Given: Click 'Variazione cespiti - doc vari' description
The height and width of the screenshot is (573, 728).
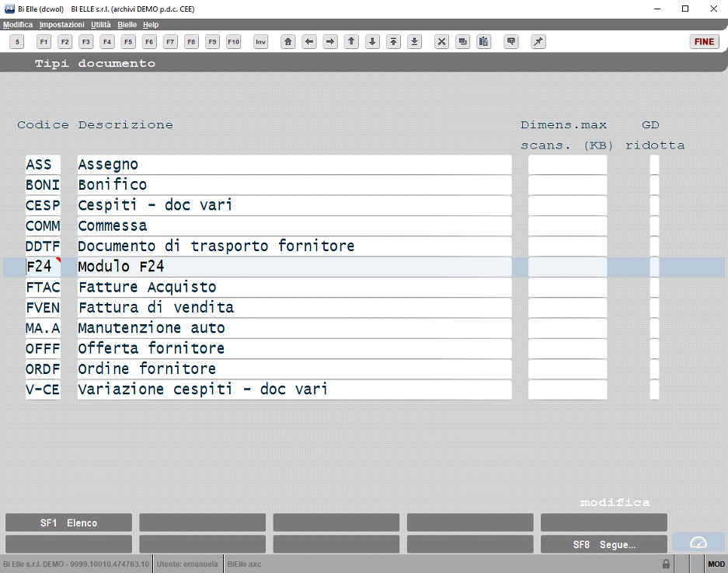Looking at the screenshot, I should pos(294,390).
